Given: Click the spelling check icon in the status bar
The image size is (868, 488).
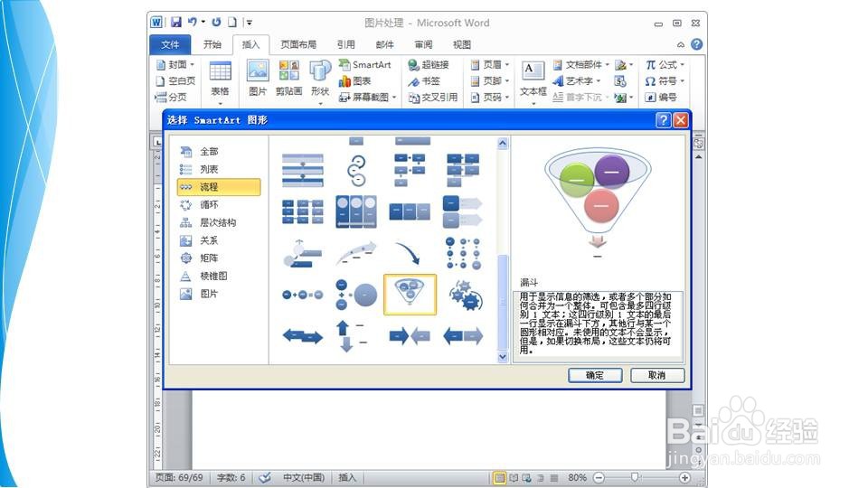Looking at the screenshot, I should pyautogui.click(x=265, y=477).
